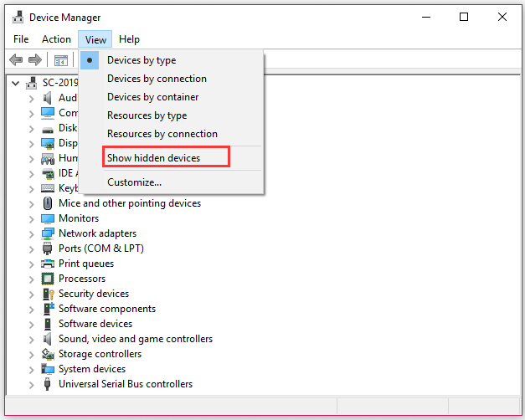
Task: Click the Forward arrow toolbar icon
Action: click(35, 60)
